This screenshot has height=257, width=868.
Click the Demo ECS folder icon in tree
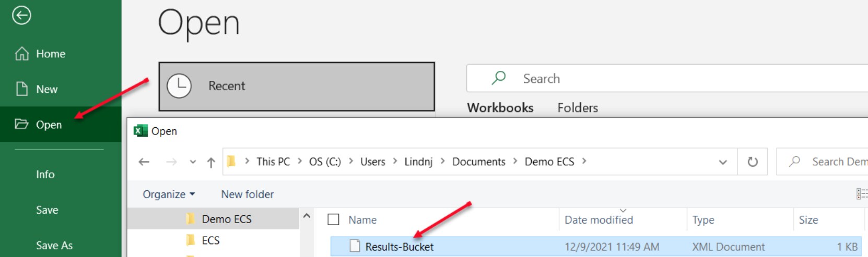click(x=191, y=219)
